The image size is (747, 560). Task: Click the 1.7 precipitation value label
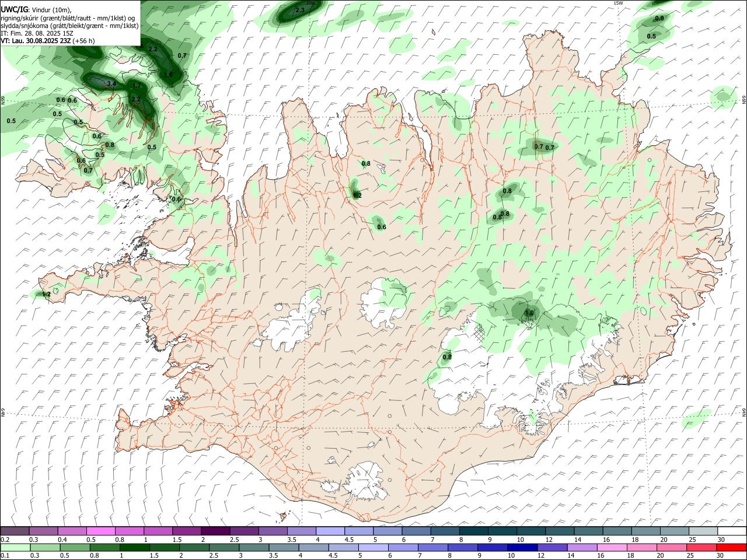pos(137,86)
